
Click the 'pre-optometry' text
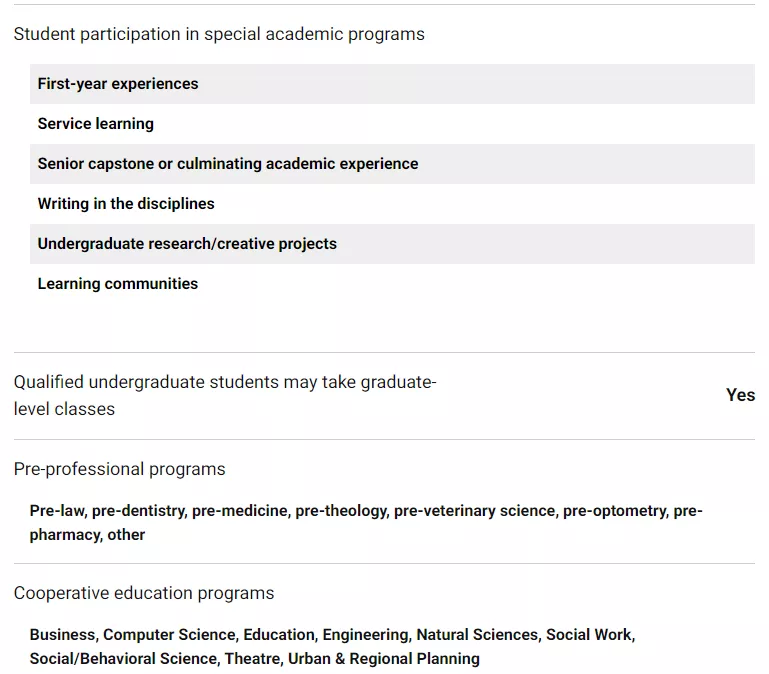614,511
